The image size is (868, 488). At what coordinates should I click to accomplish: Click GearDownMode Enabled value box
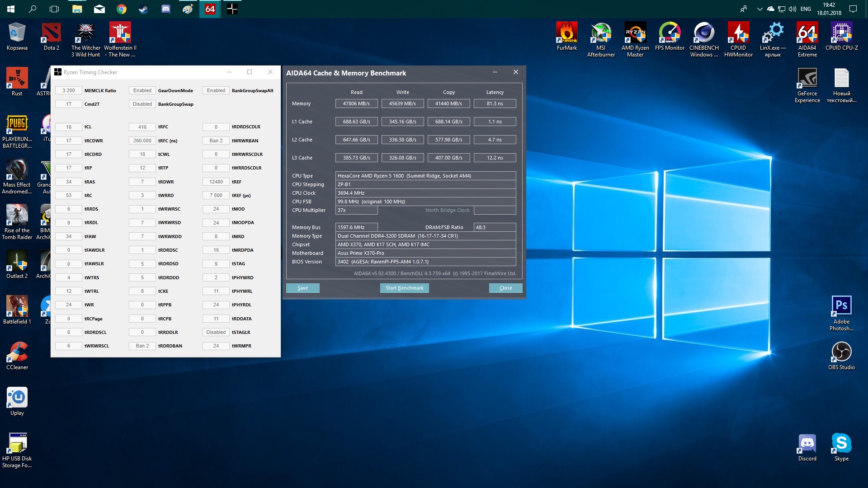(142, 90)
